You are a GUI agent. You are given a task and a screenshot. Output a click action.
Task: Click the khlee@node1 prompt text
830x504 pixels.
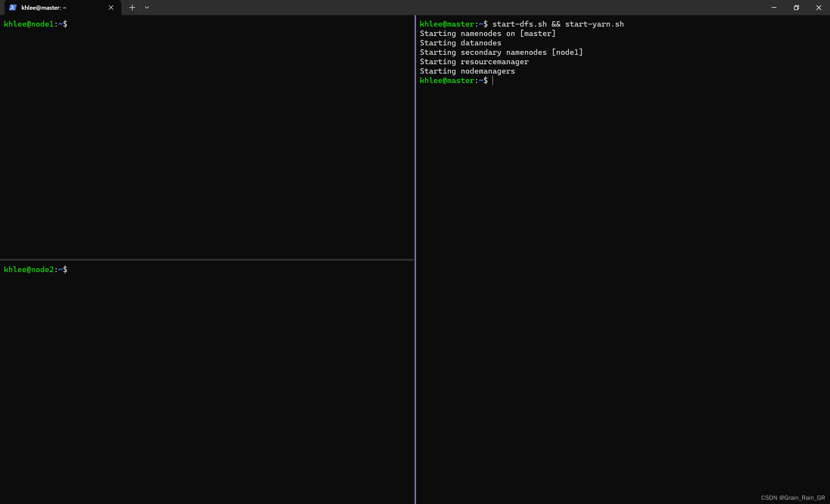[29, 24]
